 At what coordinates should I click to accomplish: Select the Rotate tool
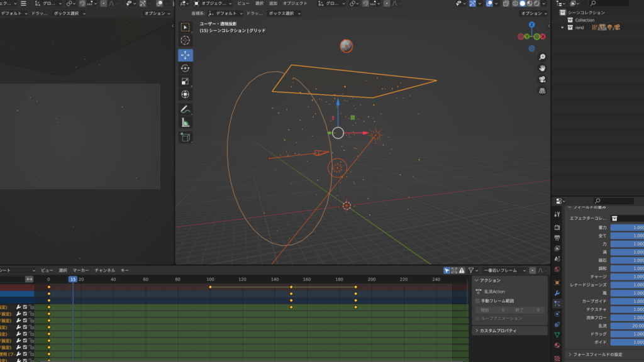click(186, 69)
